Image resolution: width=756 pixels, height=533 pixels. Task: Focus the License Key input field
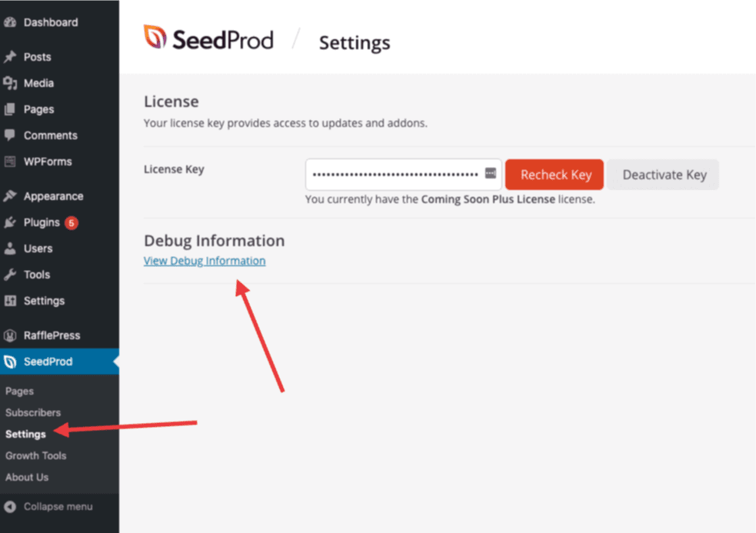point(395,175)
